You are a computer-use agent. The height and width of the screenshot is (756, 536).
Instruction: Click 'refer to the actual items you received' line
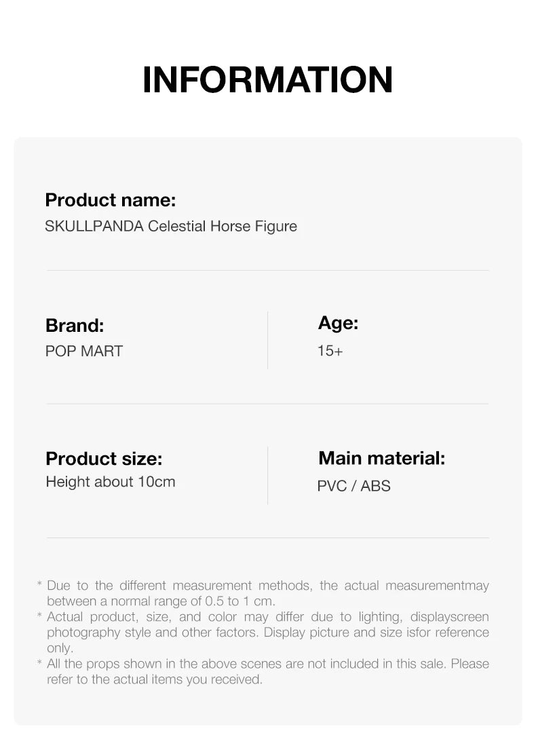(x=154, y=679)
